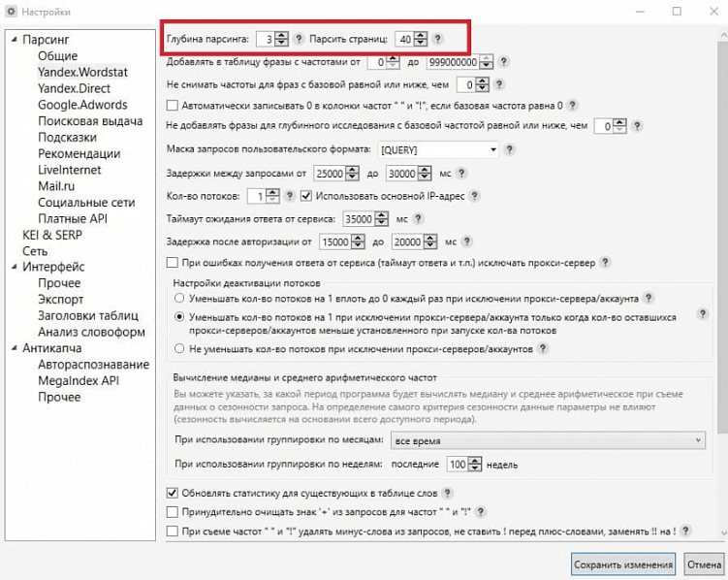The height and width of the screenshot is (580, 728).
Task: Click Сохранить изменения button
Action: 623,564
